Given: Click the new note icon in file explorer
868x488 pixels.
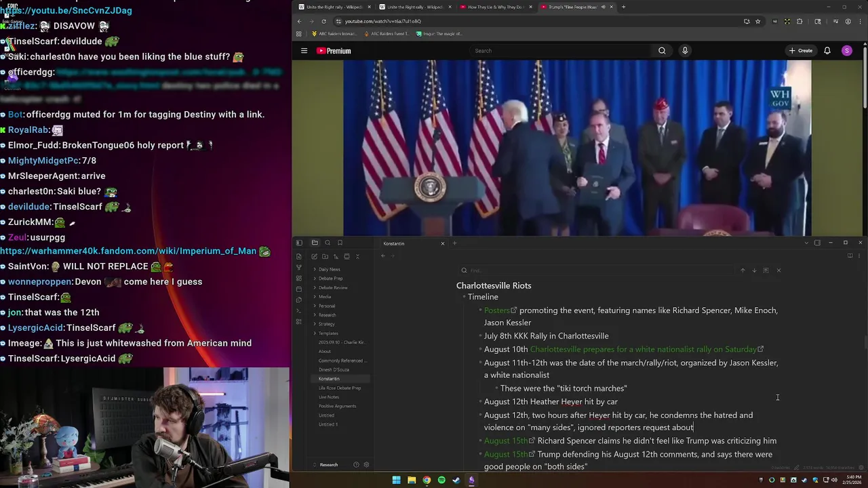Looking at the screenshot, I should pyautogui.click(x=314, y=256).
